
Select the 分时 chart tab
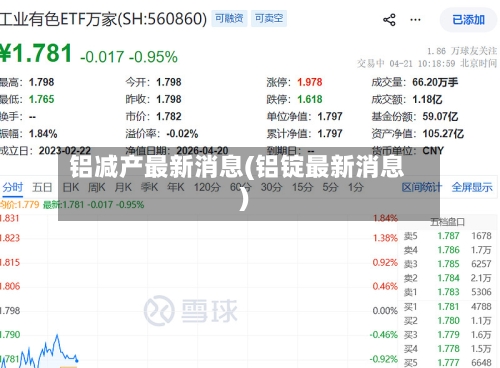click(x=13, y=187)
